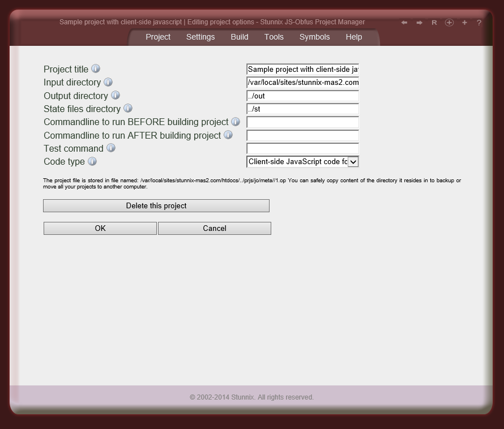Screen dimensions: 504x429
Task: Click the back navigation arrow icon
Action: click(x=404, y=23)
